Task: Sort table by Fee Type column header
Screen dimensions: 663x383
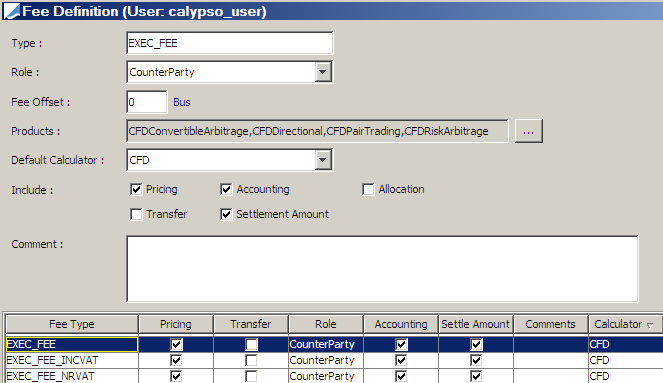Action: click(x=72, y=324)
